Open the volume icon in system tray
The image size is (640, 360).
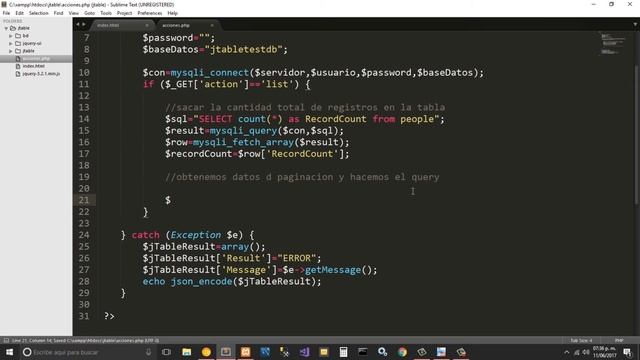point(587,352)
